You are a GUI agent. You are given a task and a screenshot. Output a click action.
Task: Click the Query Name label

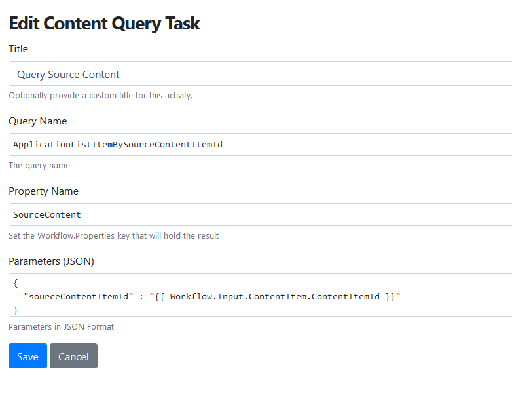(37, 121)
